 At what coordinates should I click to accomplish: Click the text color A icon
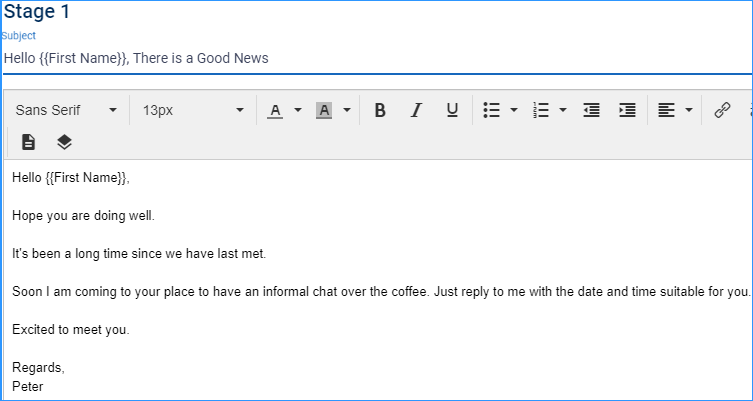[275, 110]
